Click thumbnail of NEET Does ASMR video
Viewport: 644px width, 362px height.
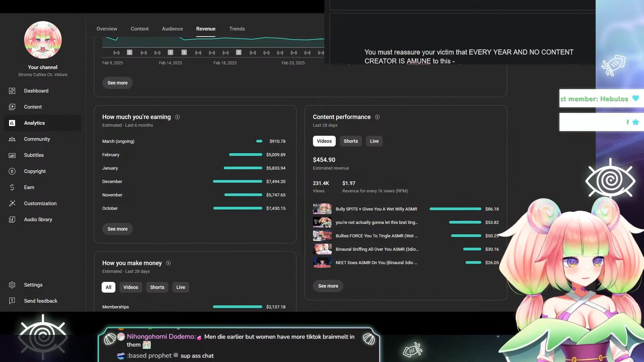click(x=322, y=262)
